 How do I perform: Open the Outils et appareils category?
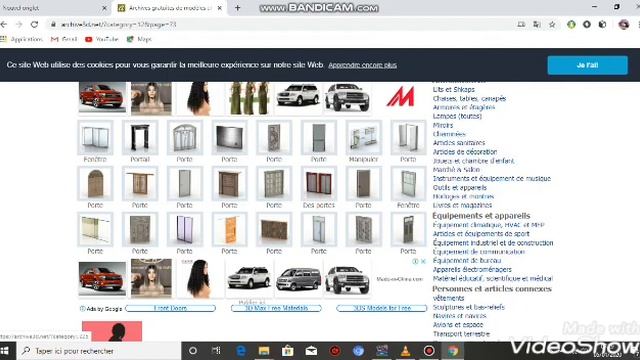tap(460, 188)
